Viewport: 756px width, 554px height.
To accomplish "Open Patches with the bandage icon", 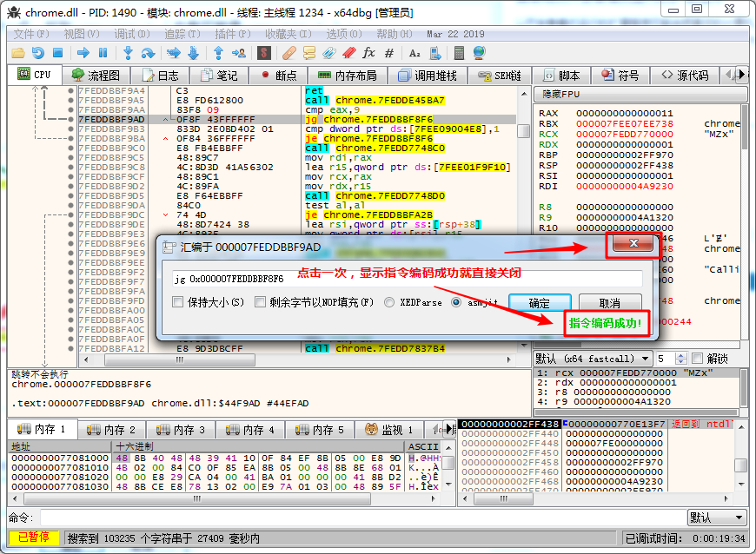I will [288, 53].
